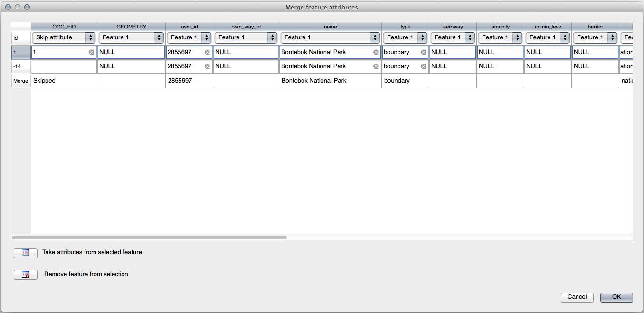This screenshot has width=644, height=313.
Task: Clear the Bontebok National Park name field
Action: (x=375, y=52)
